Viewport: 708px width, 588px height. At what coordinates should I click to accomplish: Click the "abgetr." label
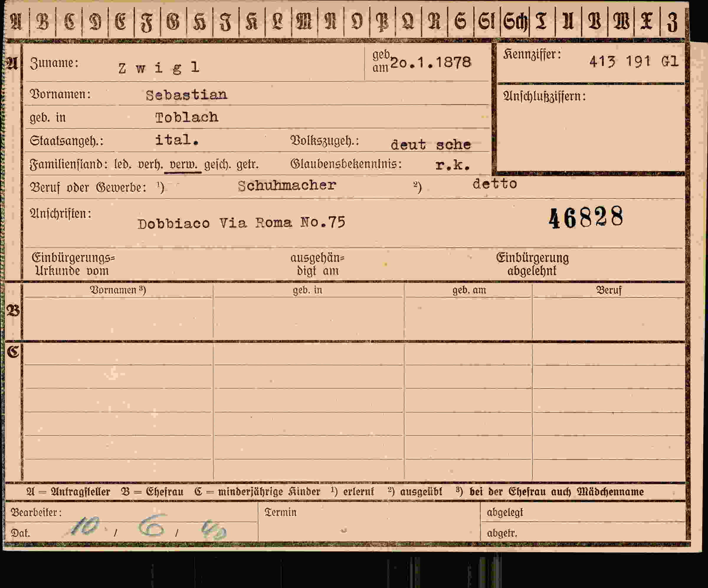point(502,533)
